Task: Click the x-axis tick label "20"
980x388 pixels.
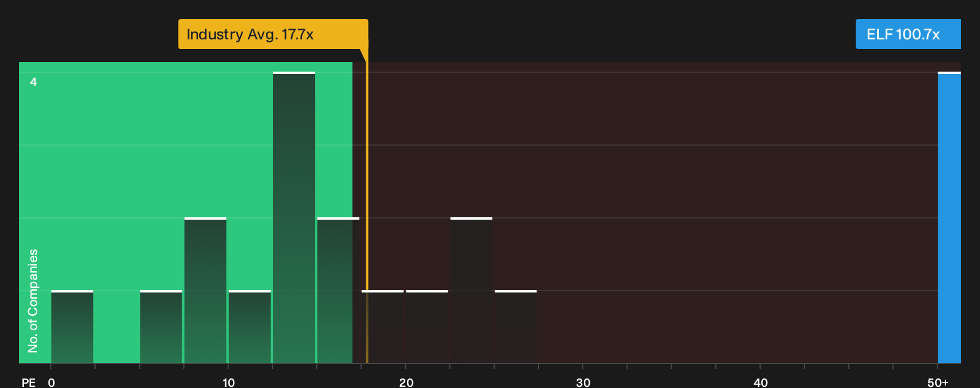Action: (406, 383)
